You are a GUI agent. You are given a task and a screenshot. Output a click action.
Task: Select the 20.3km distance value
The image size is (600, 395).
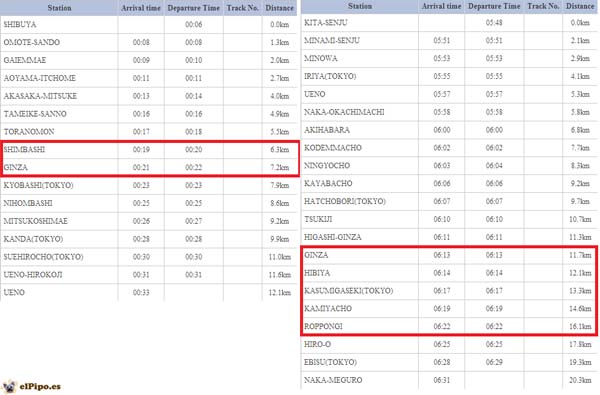point(580,380)
